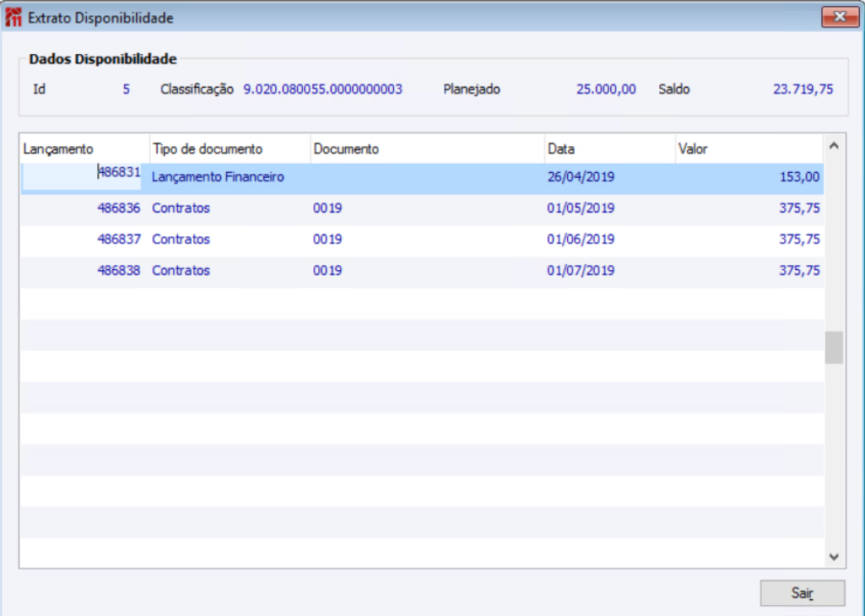Screen dimensions: 865x616
Task: Click the application icon in title bar
Action: (x=14, y=17)
